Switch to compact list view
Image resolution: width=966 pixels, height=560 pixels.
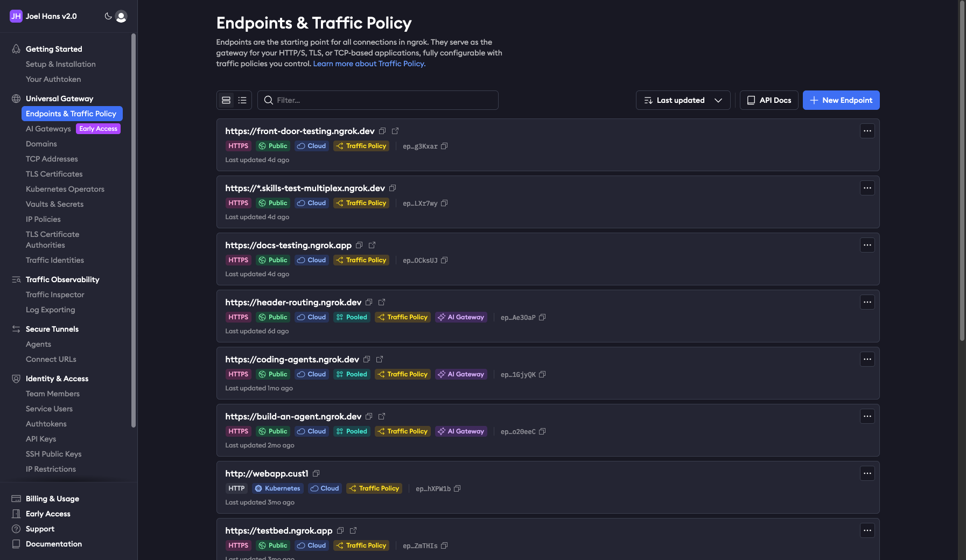pyautogui.click(x=242, y=100)
